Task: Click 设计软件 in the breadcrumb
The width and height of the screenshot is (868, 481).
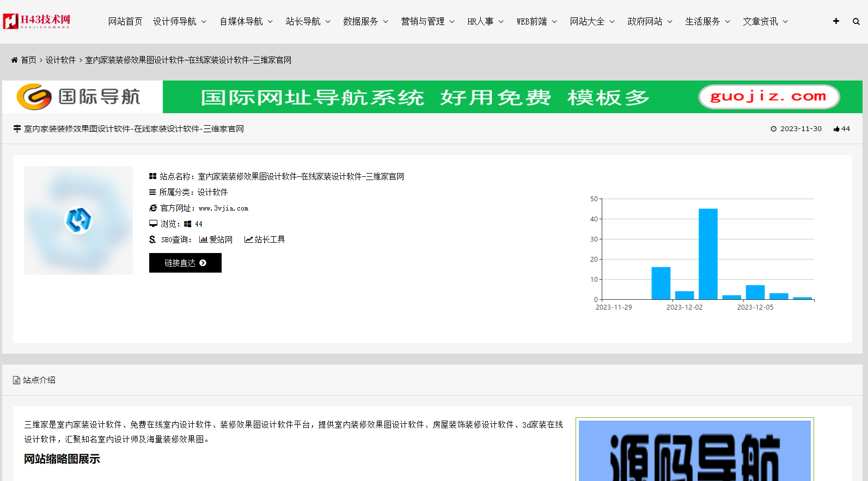Action: pyautogui.click(x=60, y=60)
